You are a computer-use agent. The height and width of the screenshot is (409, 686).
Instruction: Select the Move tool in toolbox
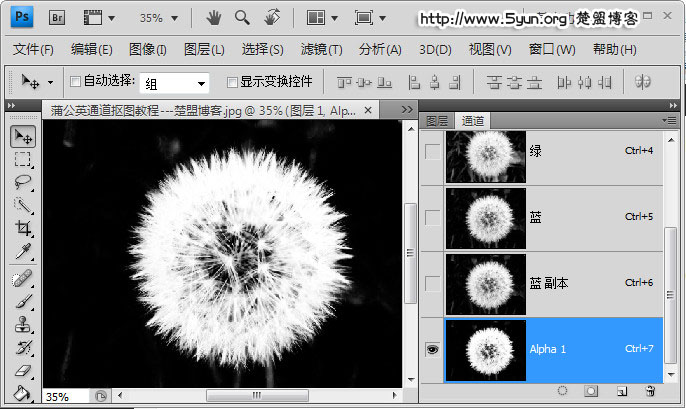coord(22,136)
